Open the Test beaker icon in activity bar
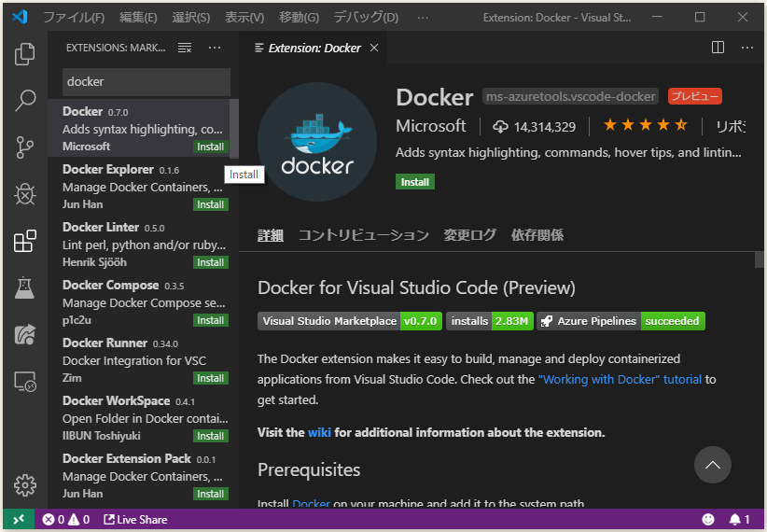 pyautogui.click(x=24, y=287)
